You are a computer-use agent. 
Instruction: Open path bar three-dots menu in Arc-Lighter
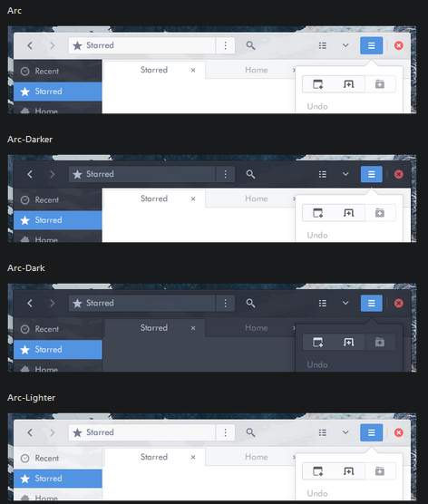tap(226, 432)
